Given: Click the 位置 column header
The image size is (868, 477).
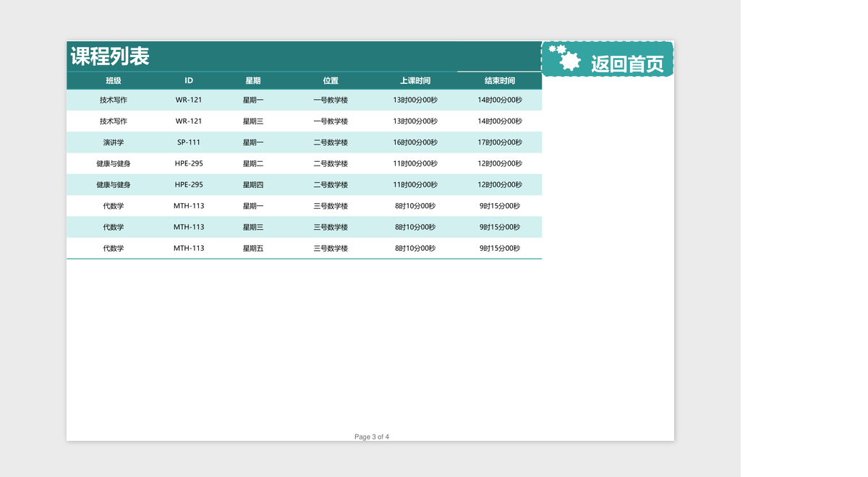Looking at the screenshot, I should [x=331, y=81].
